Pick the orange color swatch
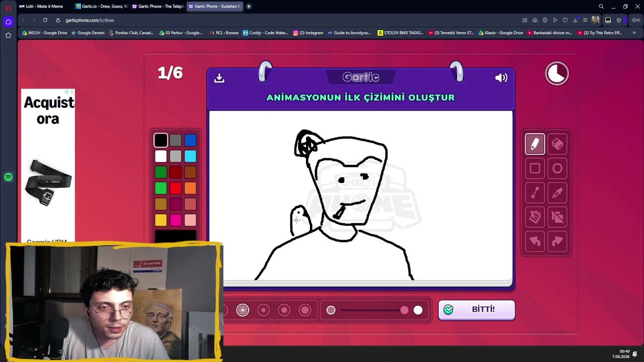This screenshot has height=362, width=644. click(x=190, y=188)
